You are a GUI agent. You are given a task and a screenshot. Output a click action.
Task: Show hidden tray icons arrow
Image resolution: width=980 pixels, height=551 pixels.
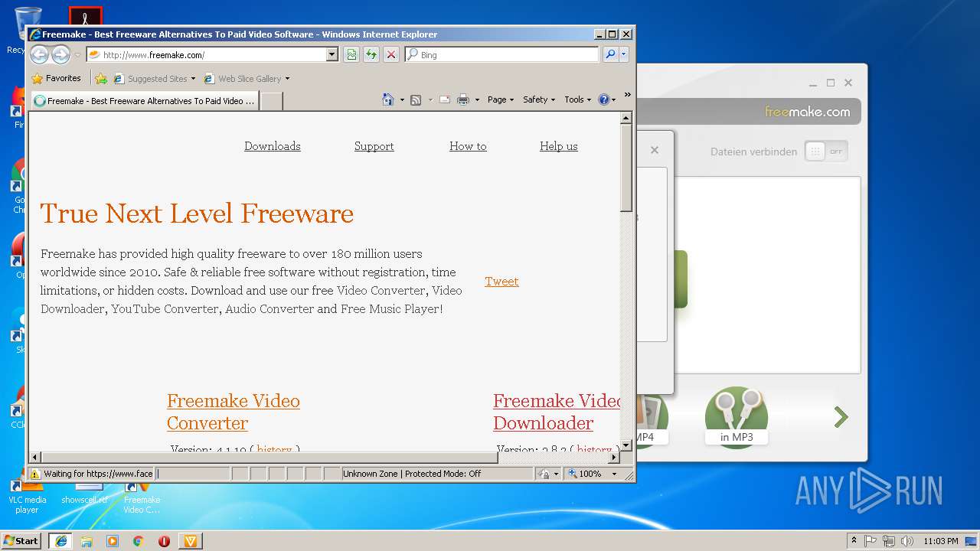[854, 541]
